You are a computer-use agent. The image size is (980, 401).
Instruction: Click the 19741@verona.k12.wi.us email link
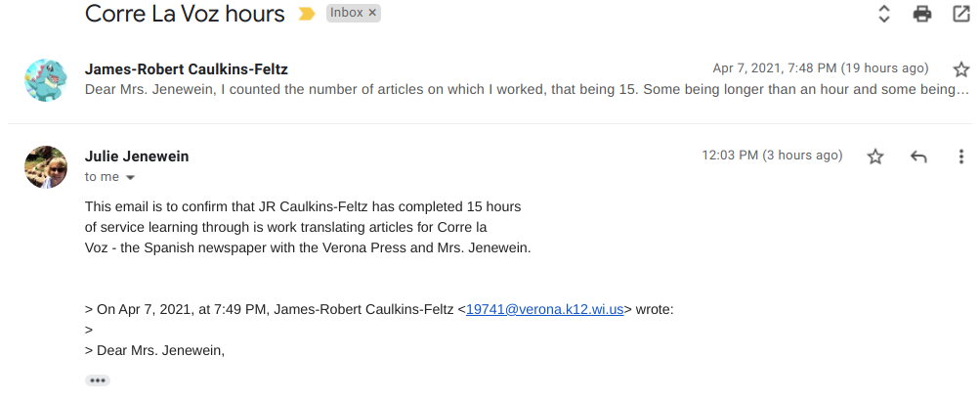tap(544, 310)
